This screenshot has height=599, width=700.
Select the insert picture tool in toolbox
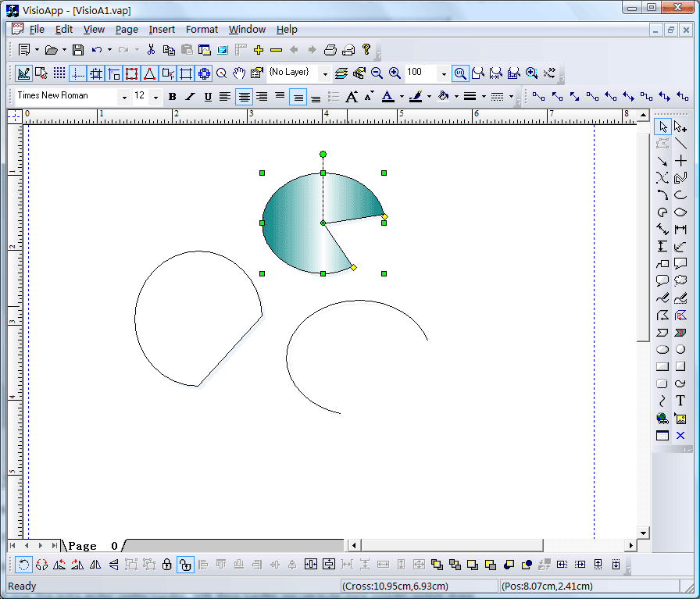pyautogui.click(x=680, y=419)
